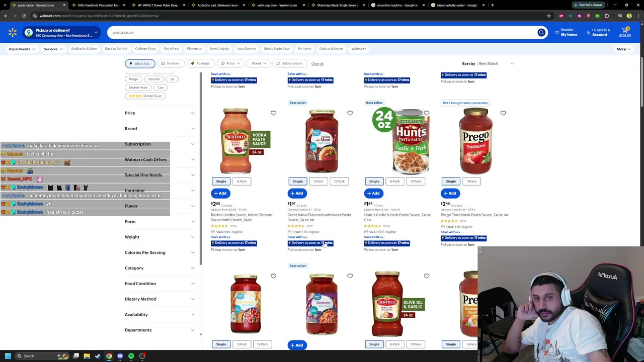Expand the Brand section in sidebar
This screenshot has width=644, height=362.
tap(160, 129)
